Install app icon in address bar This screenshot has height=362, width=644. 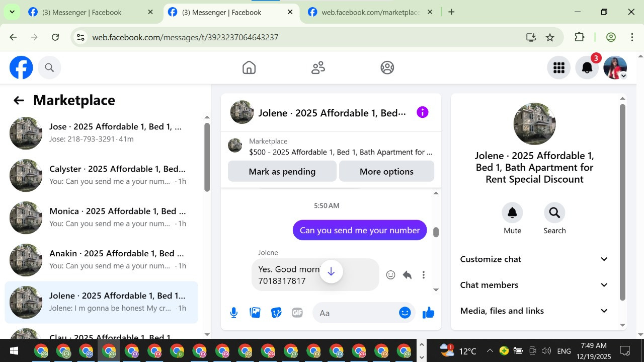coord(531,37)
